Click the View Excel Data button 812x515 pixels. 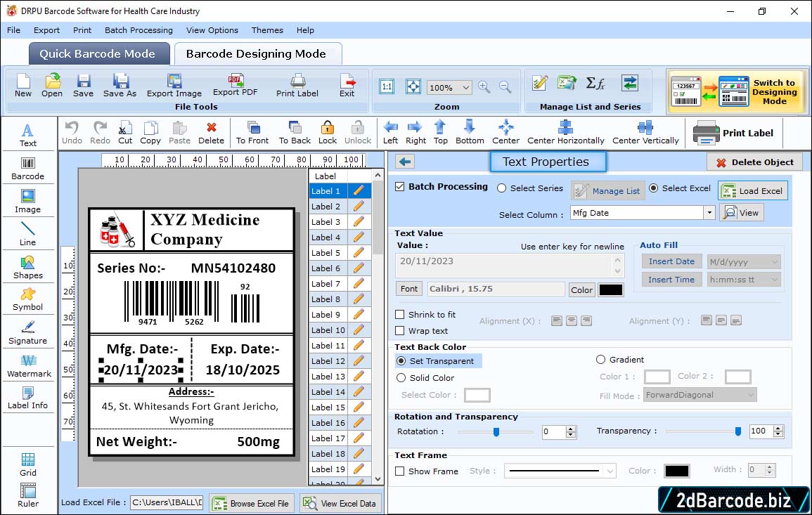coord(340,503)
